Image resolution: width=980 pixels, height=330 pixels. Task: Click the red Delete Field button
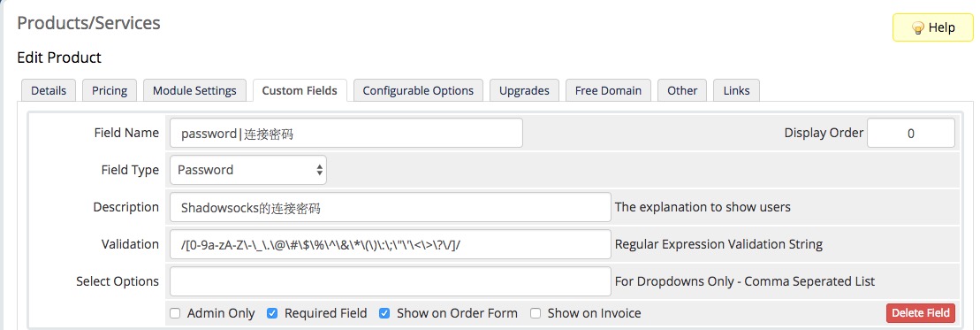[920, 313]
